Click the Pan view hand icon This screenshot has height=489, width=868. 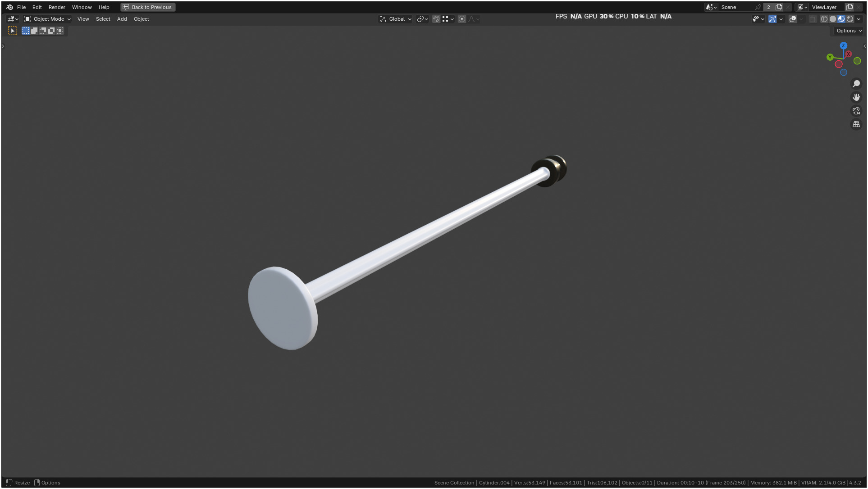click(856, 97)
